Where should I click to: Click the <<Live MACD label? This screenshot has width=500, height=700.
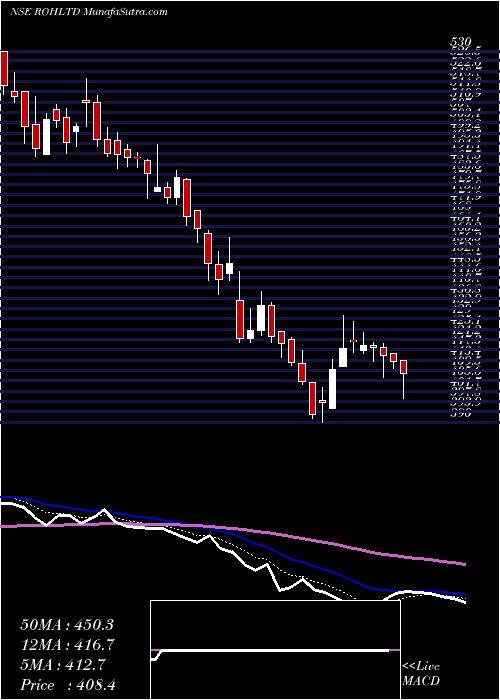(421, 674)
